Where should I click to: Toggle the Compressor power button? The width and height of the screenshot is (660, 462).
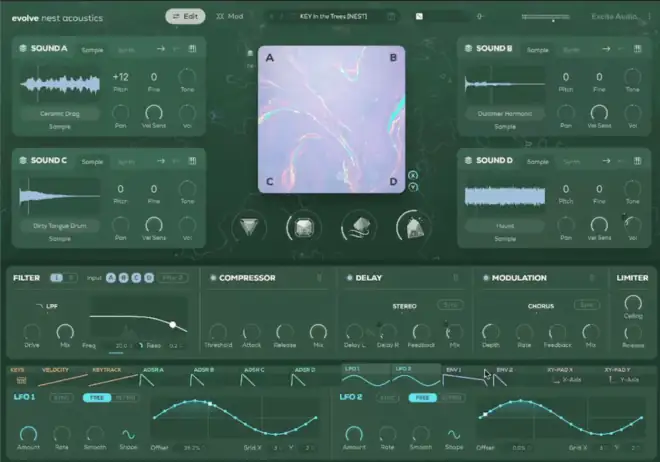coord(213,278)
